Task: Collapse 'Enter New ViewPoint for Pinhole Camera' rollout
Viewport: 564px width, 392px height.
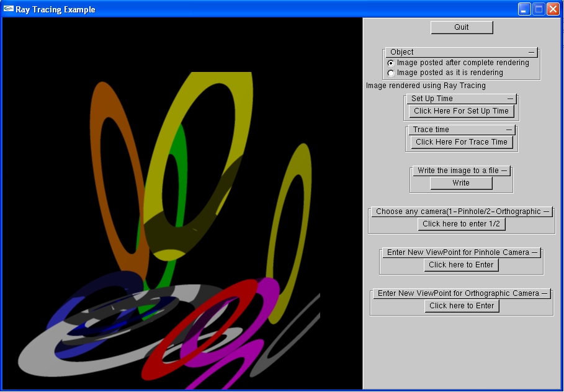Action: [x=462, y=252]
